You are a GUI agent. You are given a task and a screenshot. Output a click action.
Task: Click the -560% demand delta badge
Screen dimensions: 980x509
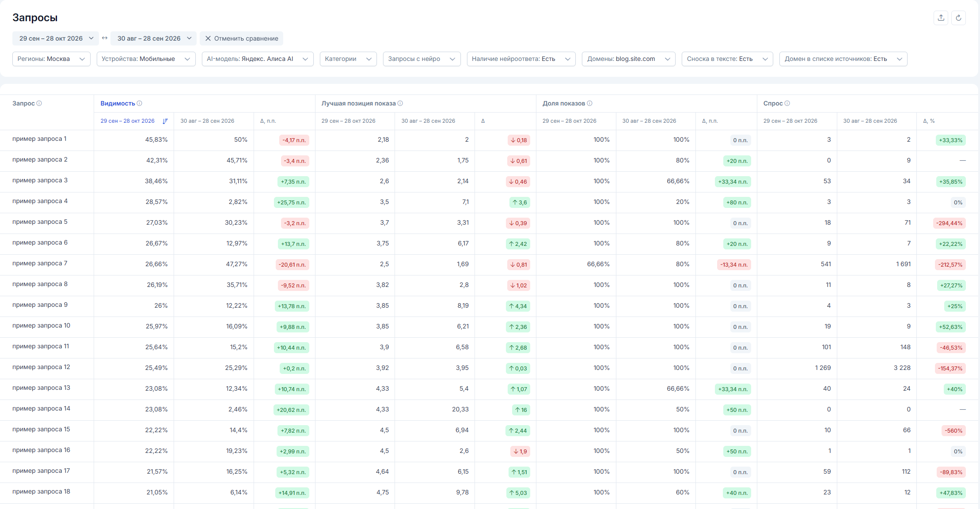pyautogui.click(x=953, y=430)
